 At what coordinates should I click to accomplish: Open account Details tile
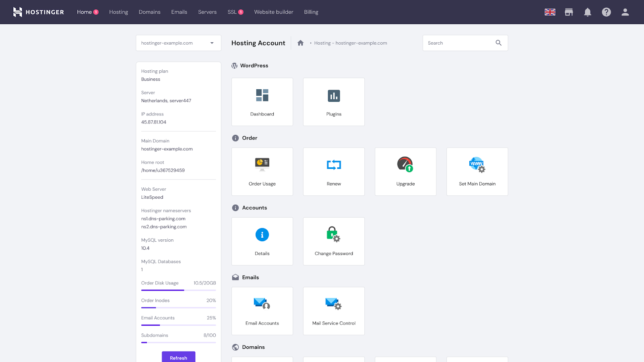tap(262, 241)
